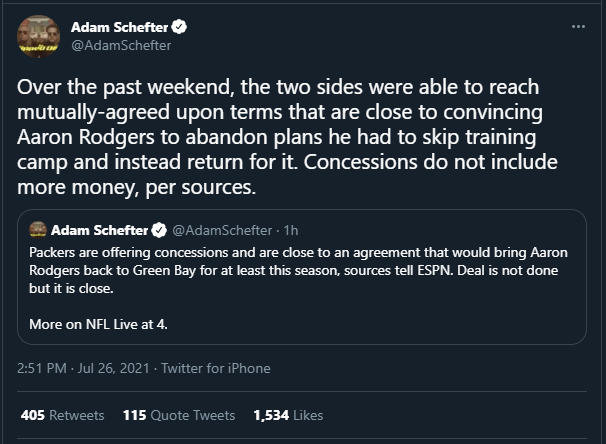Open Adam Schefter's profile via the bold name
The height and width of the screenshot is (444, 606).
(x=117, y=26)
